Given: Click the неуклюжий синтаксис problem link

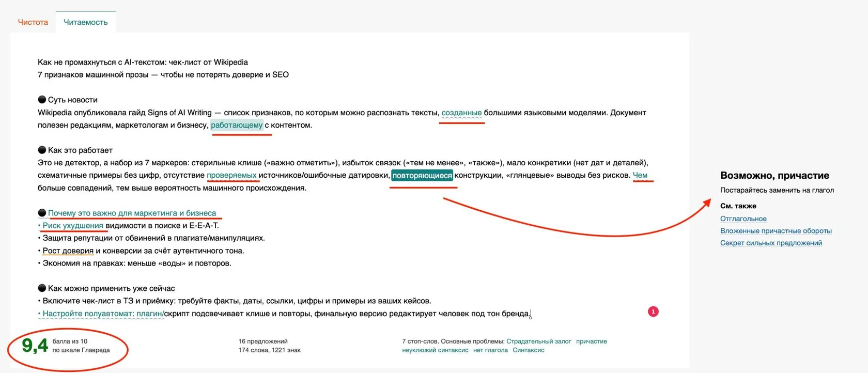Looking at the screenshot, I should pos(435,350).
